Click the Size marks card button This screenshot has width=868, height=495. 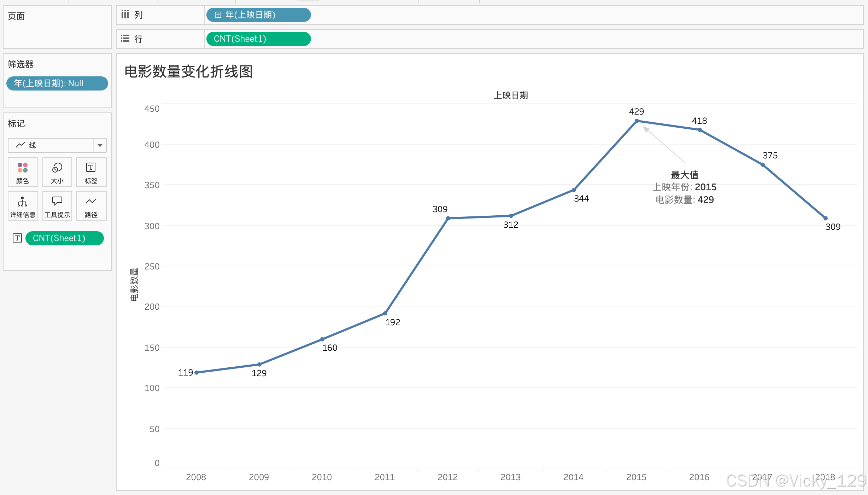[57, 172]
